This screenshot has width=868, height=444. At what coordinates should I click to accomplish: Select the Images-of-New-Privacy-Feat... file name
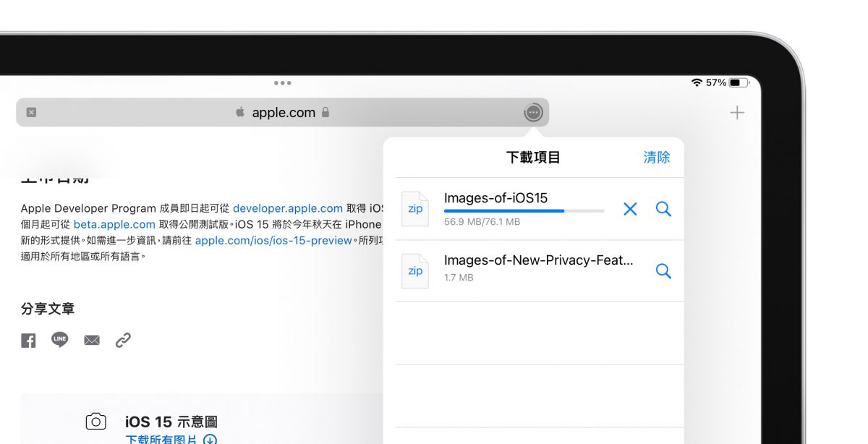click(539, 260)
